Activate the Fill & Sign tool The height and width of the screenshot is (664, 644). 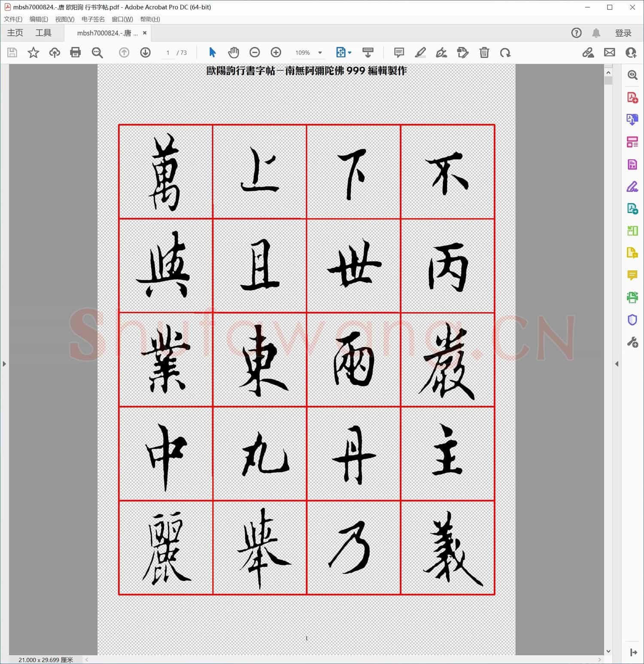632,187
